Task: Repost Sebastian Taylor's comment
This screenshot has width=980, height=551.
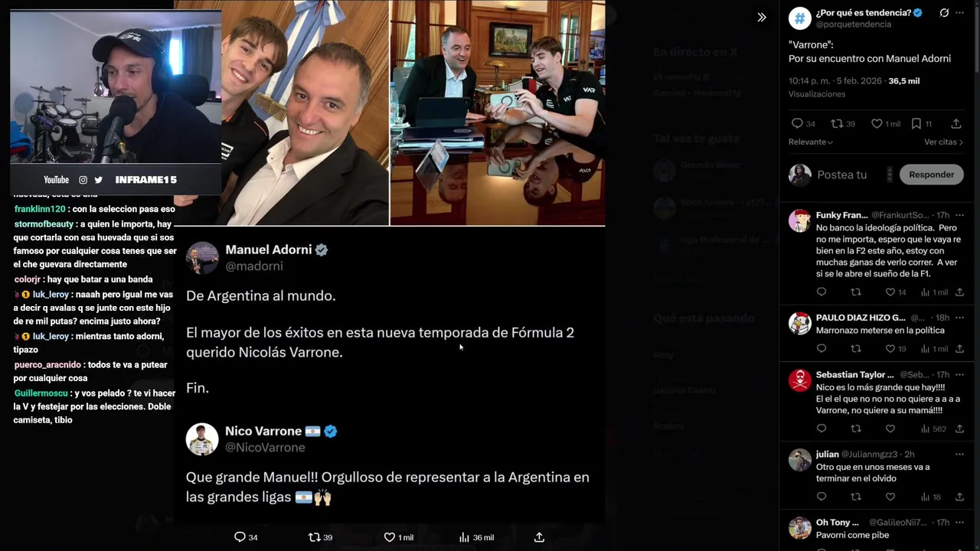Action: pyautogui.click(x=856, y=429)
